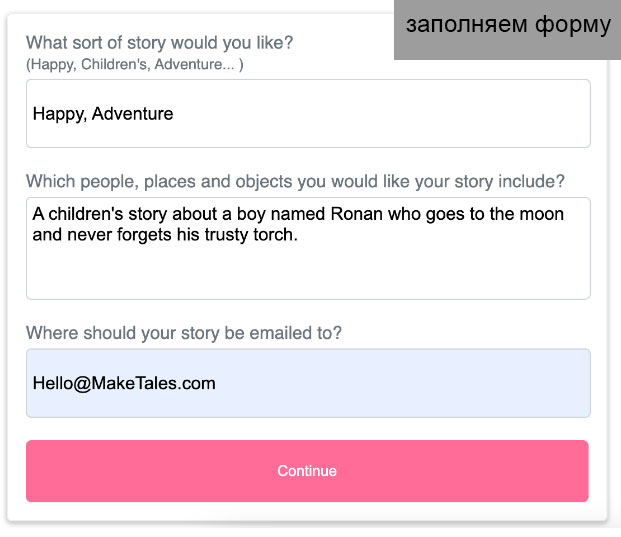
Task: Click the "Which people, places and objects" label
Action: [x=295, y=181]
